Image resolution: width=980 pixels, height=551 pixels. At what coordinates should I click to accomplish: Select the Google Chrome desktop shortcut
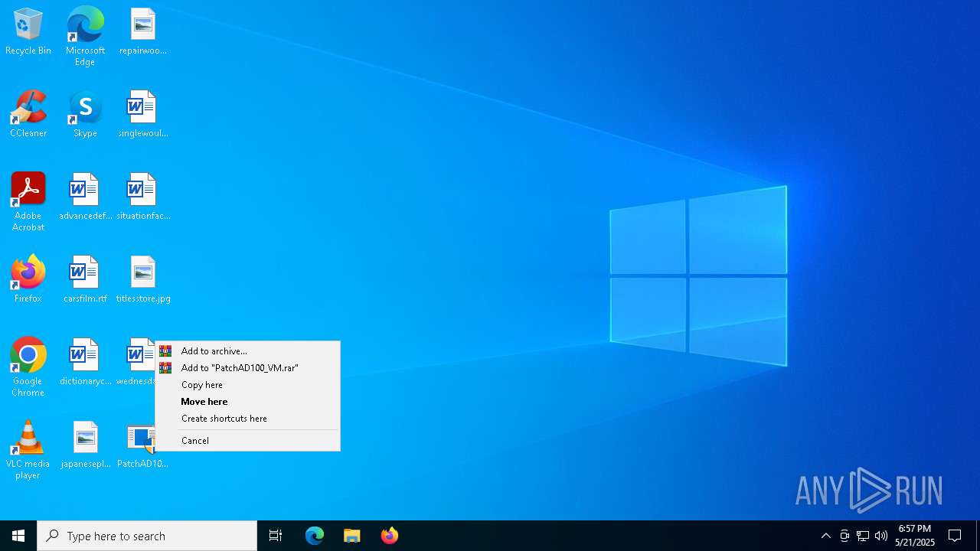(28, 367)
